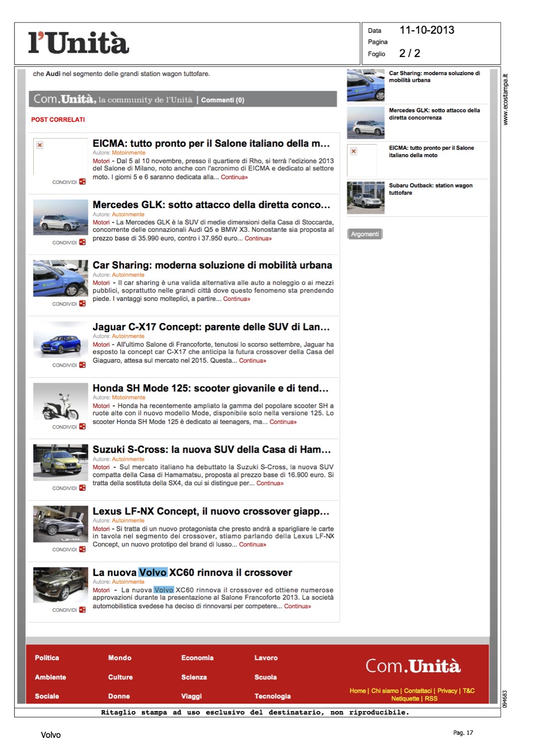Image resolution: width=539 pixels, height=756 pixels.
Task: Click the RSS link in footer
Action: 431,699
